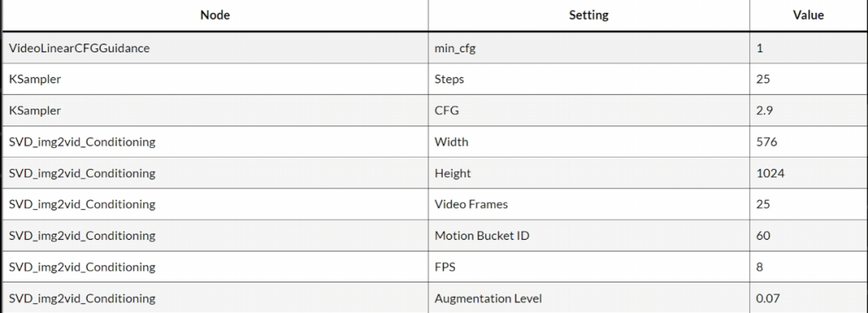Select the motion bucket value 60
868x313 pixels.
(x=809, y=236)
